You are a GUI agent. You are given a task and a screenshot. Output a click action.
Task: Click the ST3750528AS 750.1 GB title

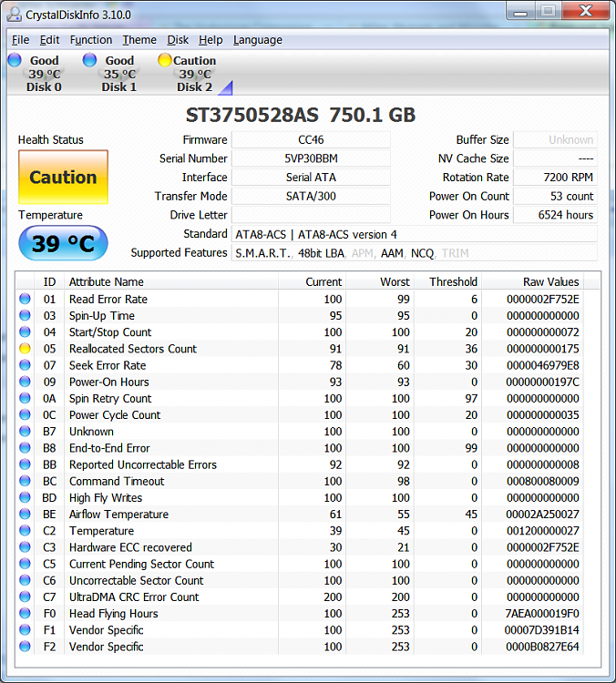301,115
